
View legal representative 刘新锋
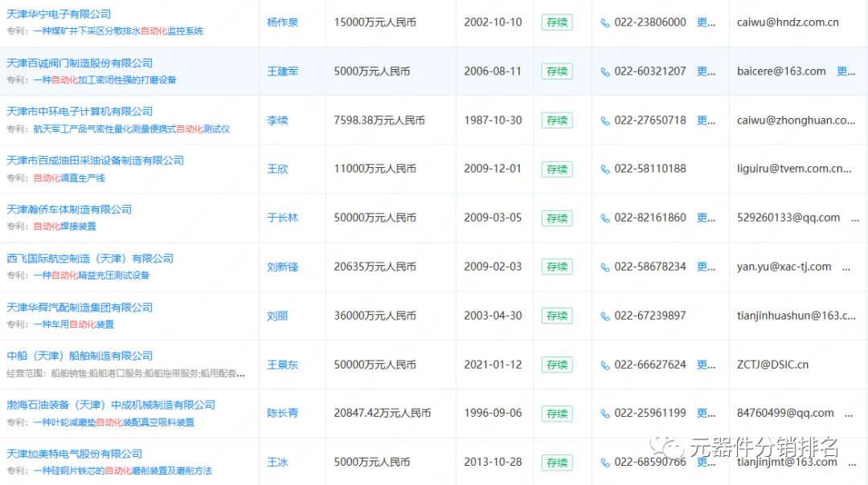282,267
